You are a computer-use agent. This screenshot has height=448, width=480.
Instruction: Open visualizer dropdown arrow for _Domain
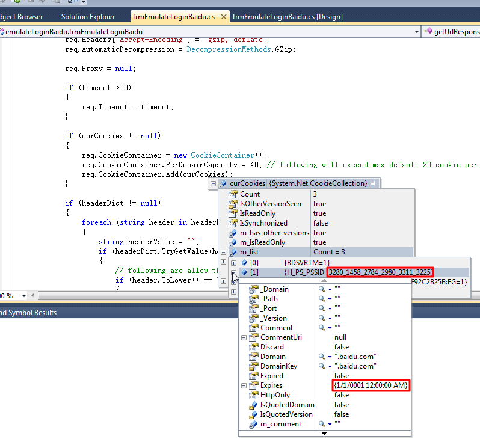click(330, 289)
